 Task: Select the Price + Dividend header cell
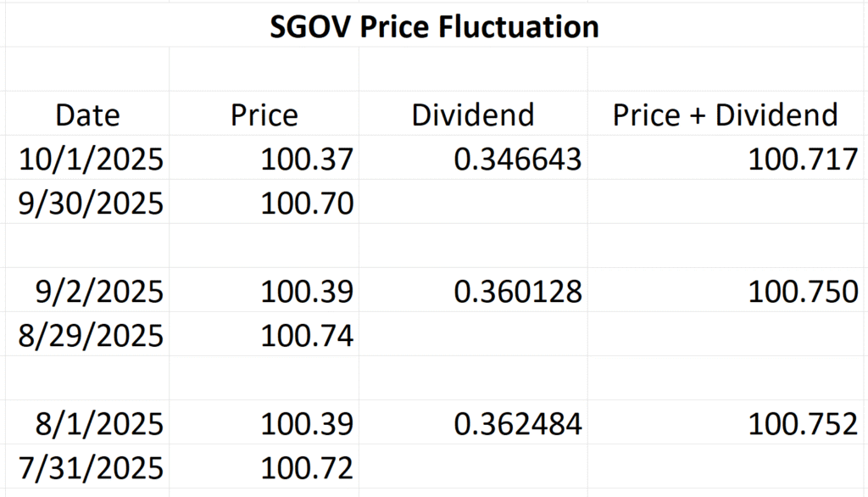click(726, 115)
